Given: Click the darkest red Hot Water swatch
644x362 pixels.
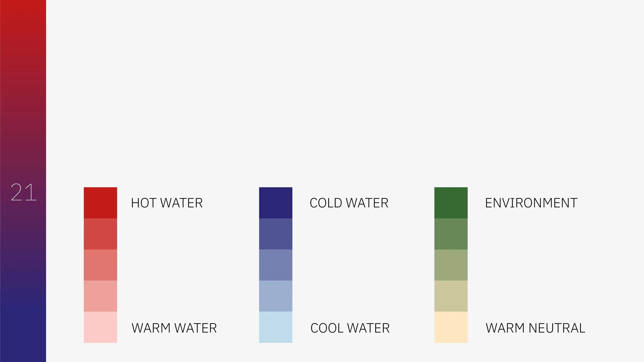Looking at the screenshot, I should pyautogui.click(x=100, y=203).
